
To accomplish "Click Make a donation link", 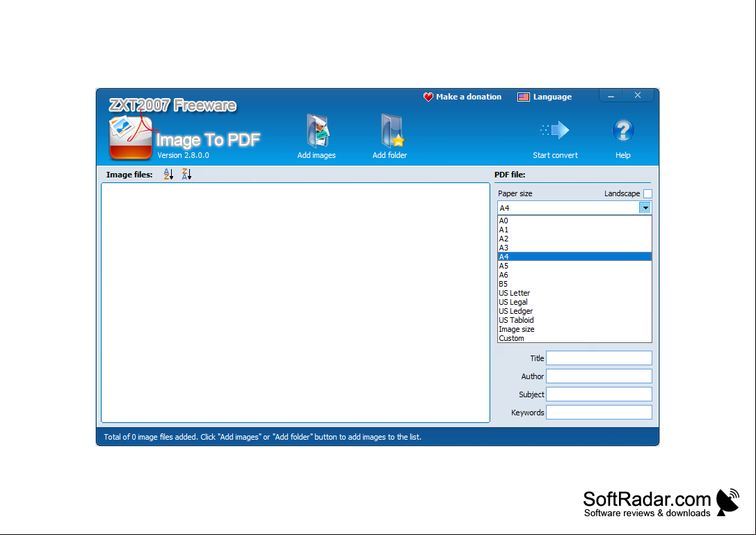I will click(469, 97).
